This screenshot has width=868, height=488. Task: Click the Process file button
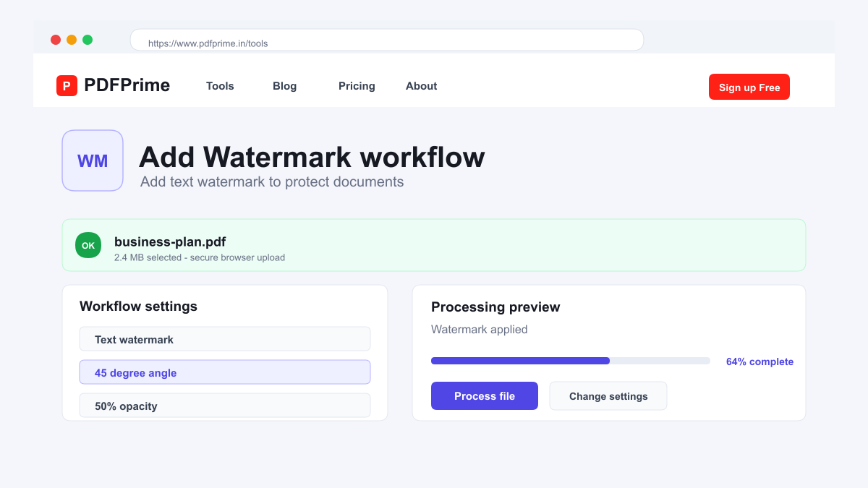tap(485, 395)
